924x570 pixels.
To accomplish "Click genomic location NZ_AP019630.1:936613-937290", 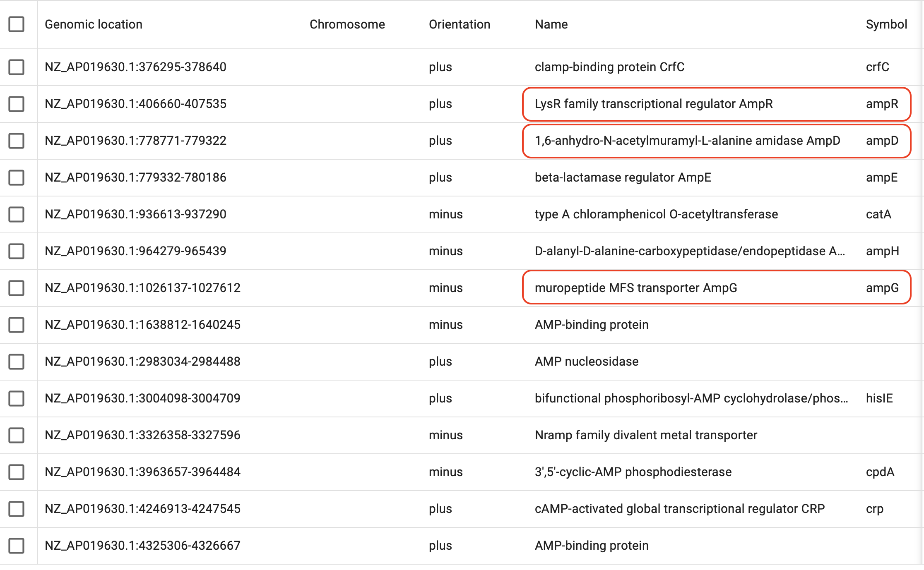I will click(x=135, y=214).
